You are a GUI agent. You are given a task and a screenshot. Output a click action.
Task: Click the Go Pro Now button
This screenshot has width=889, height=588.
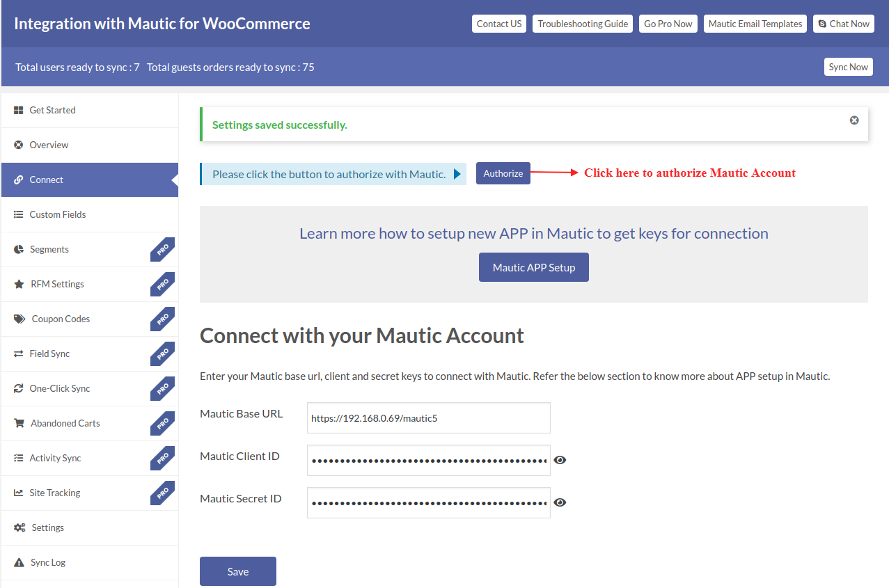(x=668, y=24)
